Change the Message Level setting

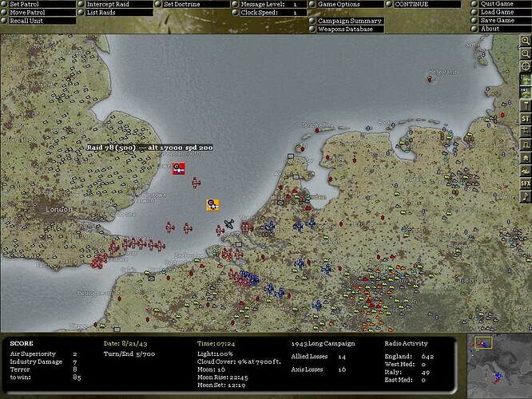tap(269, 5)
